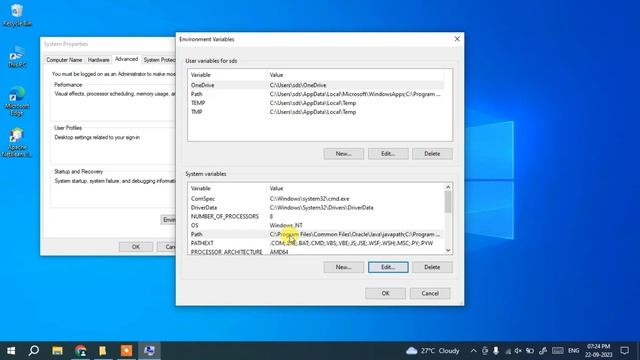Viewport: 640px width, 360px height.
Task: Select NUMBER_OF_PROCESSORS system variable
Action: pyautogui.click(x=316, y=217)
